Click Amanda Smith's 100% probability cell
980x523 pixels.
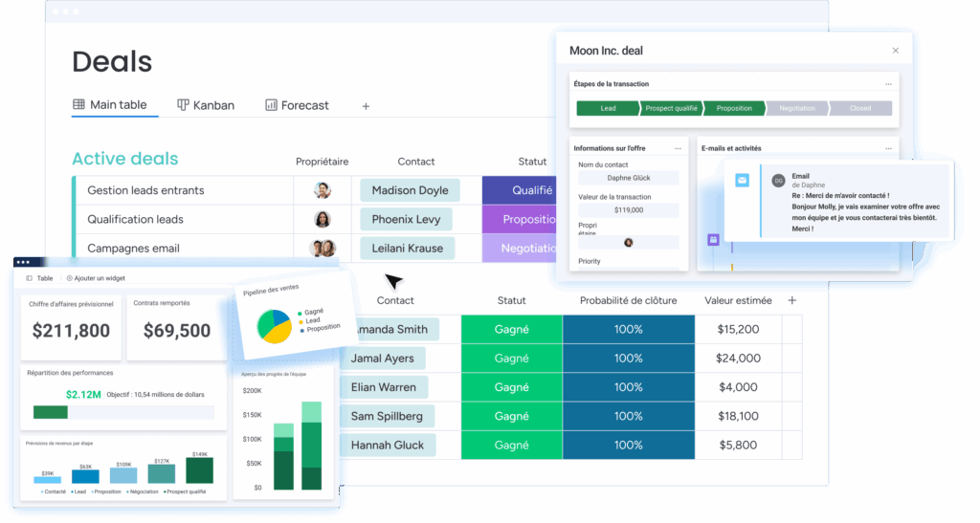(629, 330)
